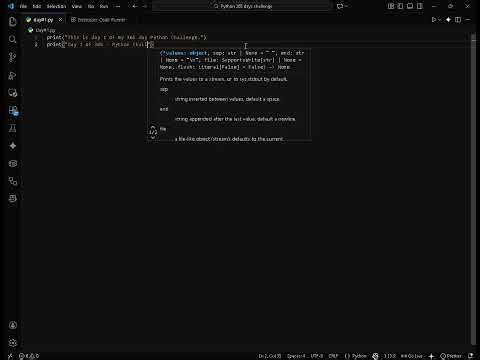Expand the overflow menu after Run

pyautogui.click(x=117, y=6)
